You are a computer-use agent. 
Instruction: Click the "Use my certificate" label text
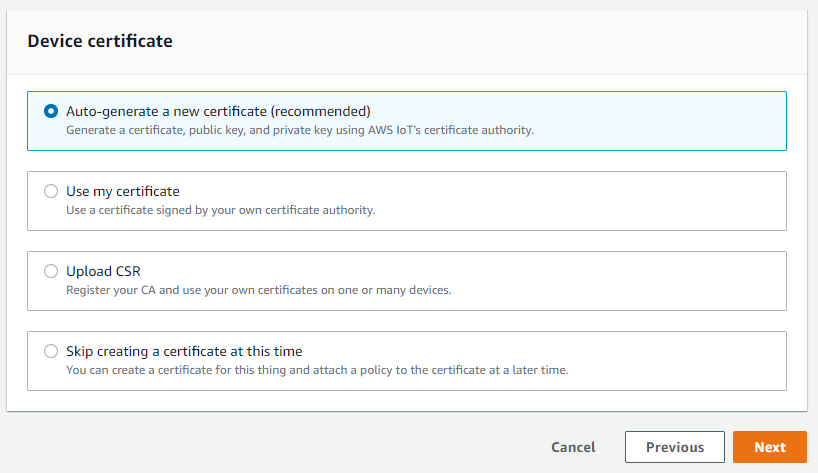[x=123, y=191]
